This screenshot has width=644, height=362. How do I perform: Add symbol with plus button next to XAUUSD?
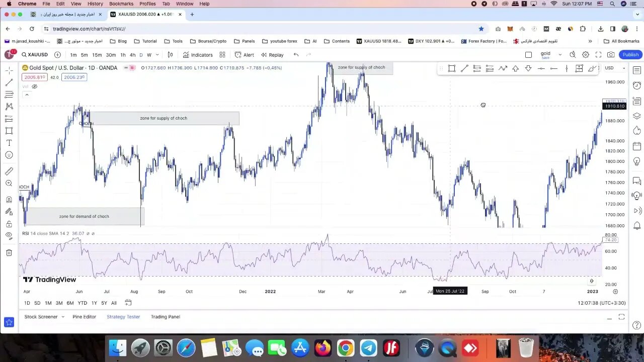coord(57,55)
